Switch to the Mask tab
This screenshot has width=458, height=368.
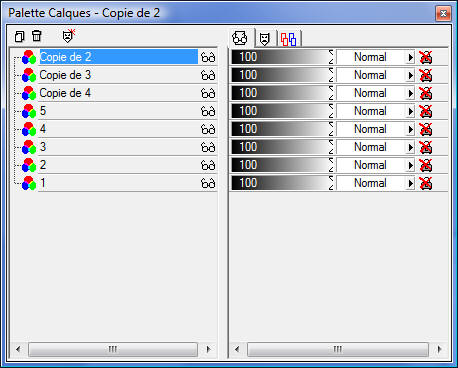(x=265, y=39)
